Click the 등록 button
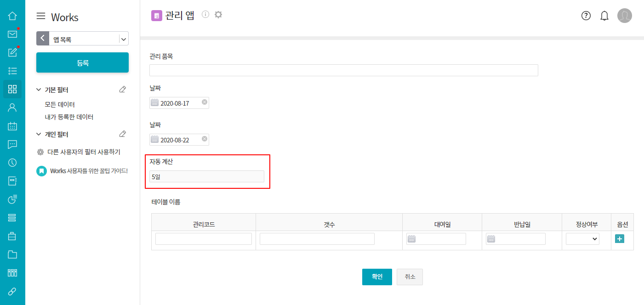The image size is (644, 305). tap(82, 62)
